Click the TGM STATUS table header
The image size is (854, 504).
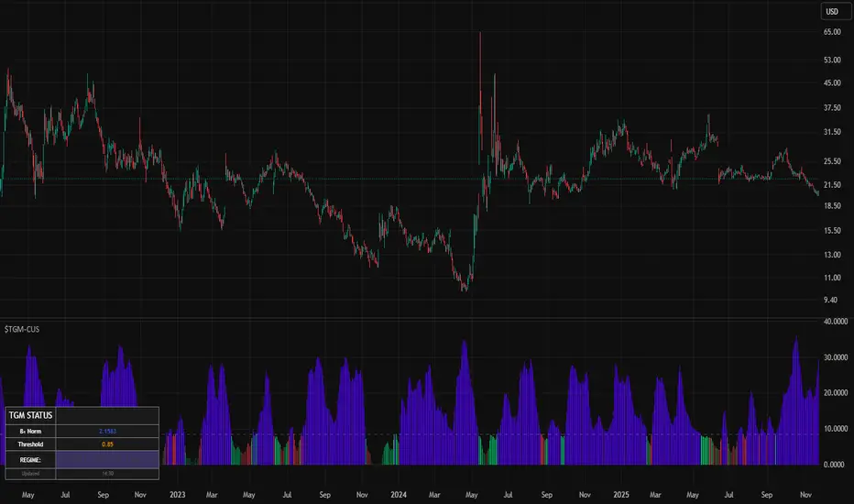click(30, 415)
